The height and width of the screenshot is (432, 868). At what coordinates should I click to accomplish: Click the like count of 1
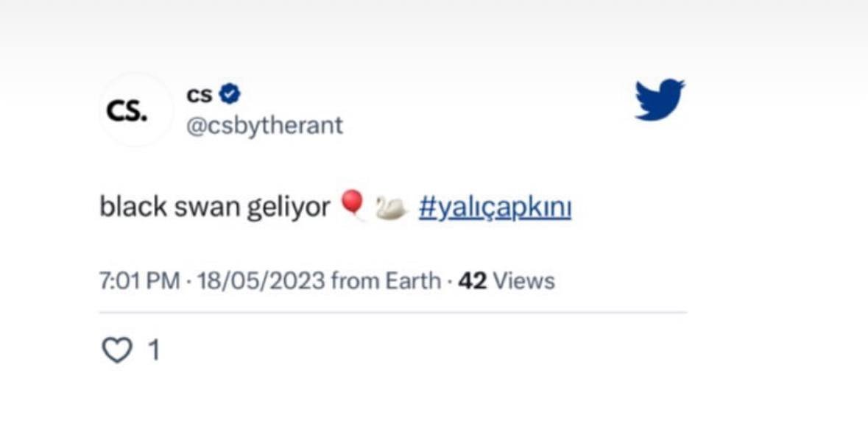point(155,350)
